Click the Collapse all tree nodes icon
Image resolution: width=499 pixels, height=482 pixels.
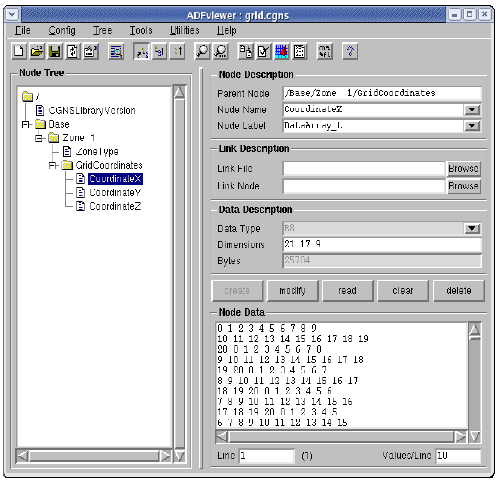tap(160, 51)
